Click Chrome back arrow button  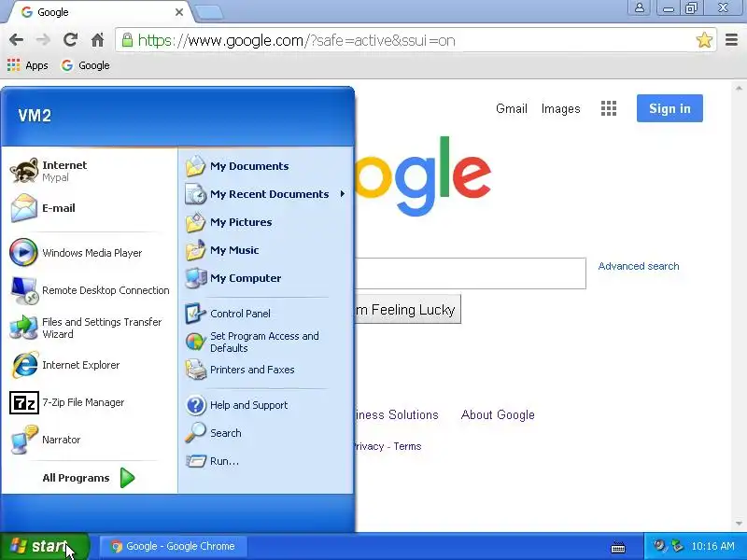(x=16, y=40)
